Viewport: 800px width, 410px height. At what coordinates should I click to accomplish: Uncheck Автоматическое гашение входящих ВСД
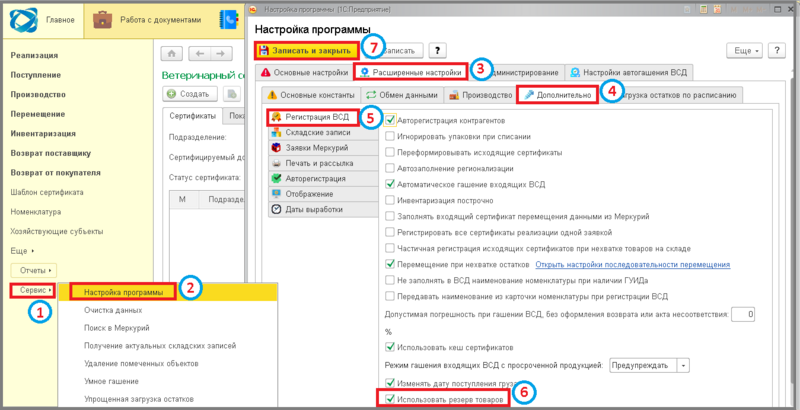(x=391, y=184)
